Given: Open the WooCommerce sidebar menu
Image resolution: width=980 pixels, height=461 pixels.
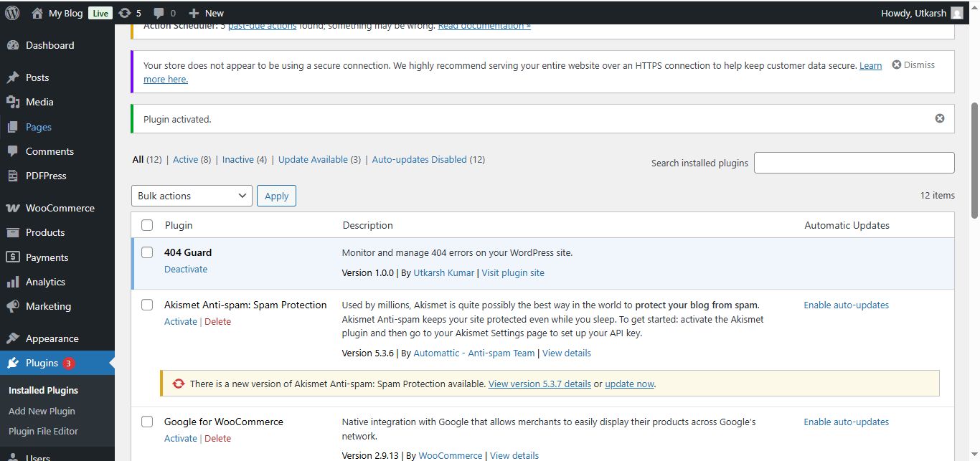Looking at the screenshot, I should click(60, 208).
